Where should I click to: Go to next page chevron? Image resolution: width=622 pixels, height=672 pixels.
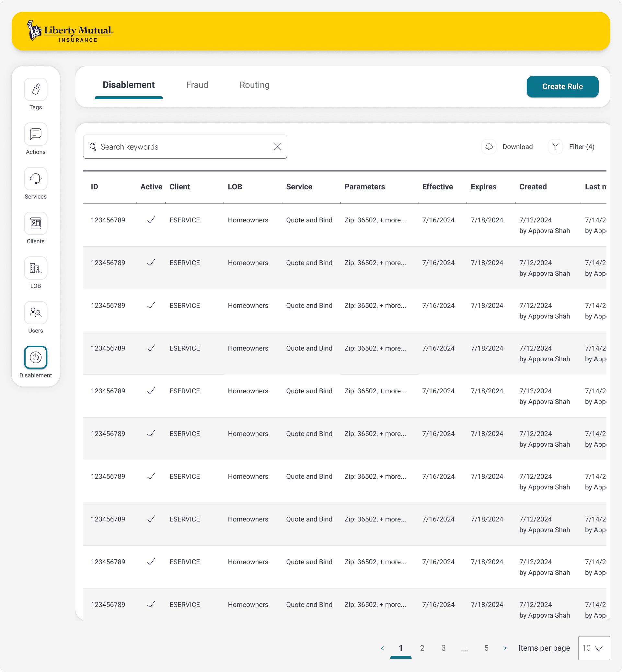pyautogui.click(x=504, y=648)
